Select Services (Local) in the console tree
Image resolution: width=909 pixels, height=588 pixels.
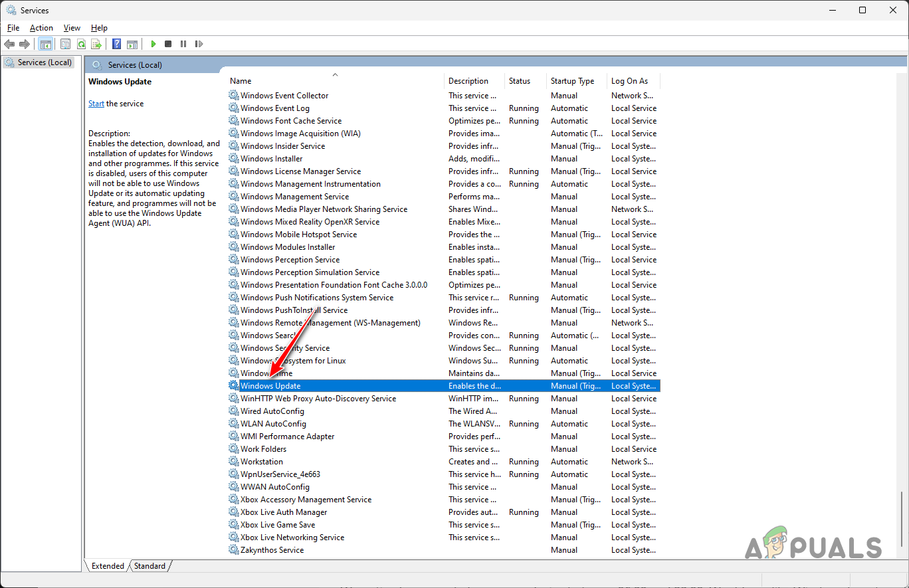click(39, 62)
